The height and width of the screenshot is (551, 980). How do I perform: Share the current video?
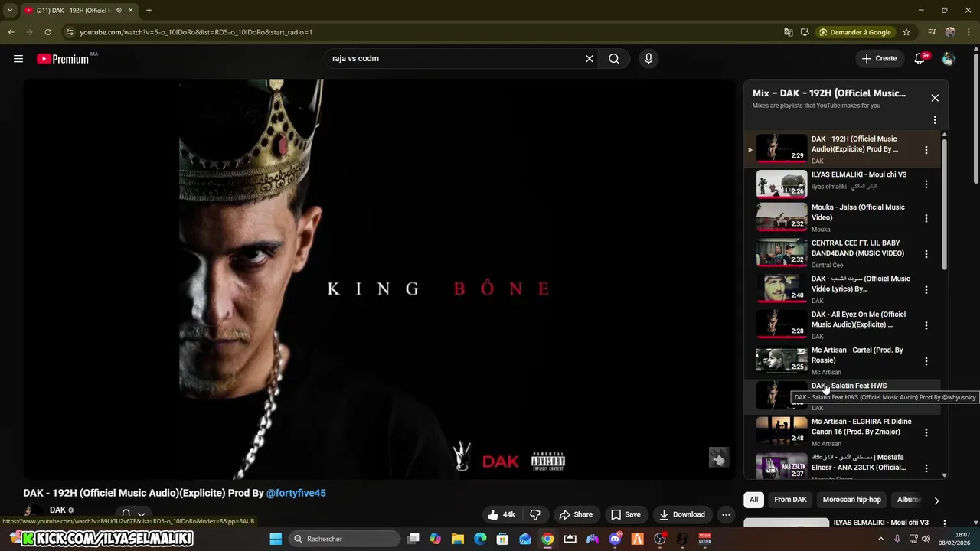click(x=576, y=514)
